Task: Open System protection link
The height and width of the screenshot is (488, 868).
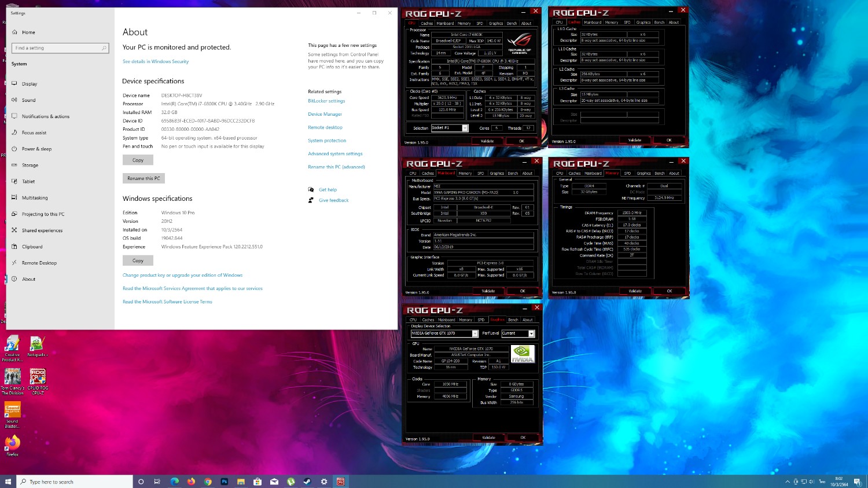Action: click(327, 141)
